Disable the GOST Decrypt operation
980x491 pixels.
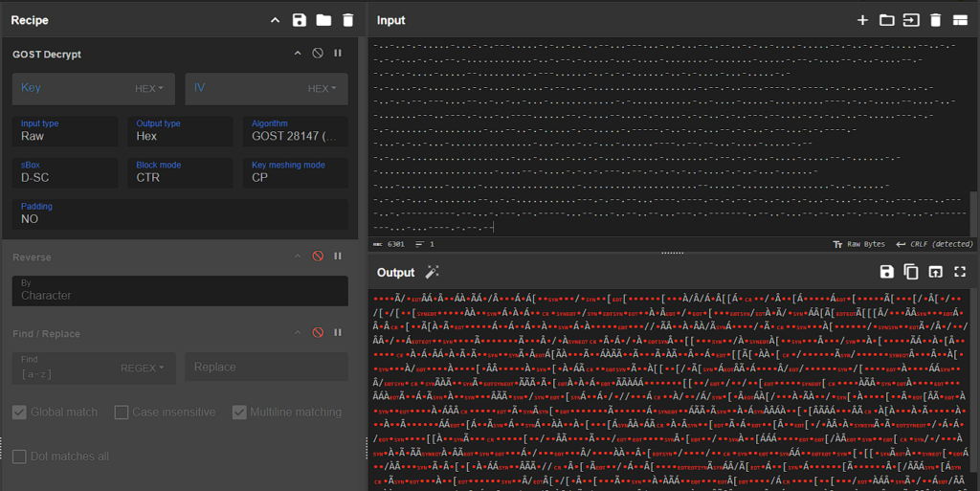(x=318, y=54)
